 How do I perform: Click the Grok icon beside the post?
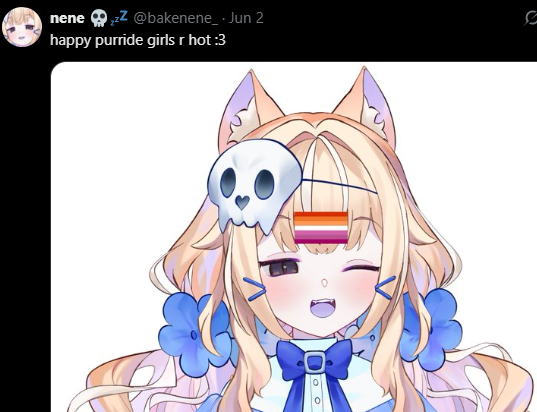[531, 18]
